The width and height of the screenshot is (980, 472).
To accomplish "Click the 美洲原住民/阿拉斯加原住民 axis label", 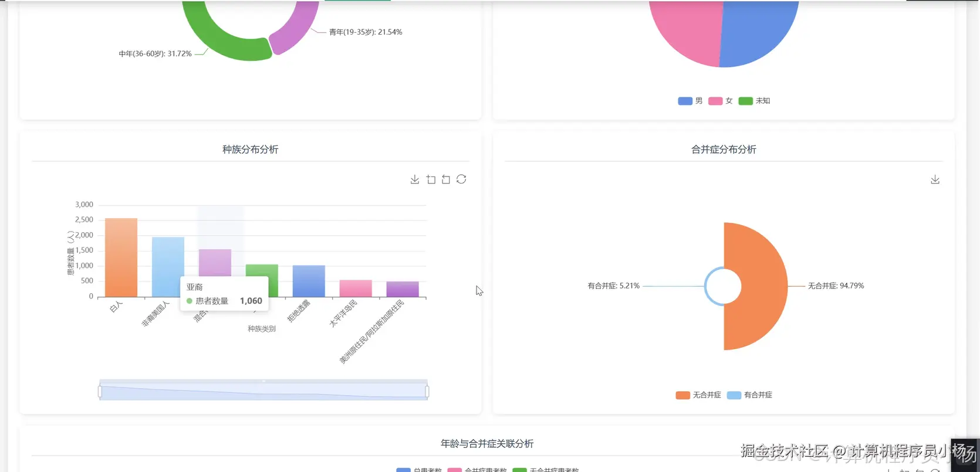I will pyautogui.click(x=372, y=332).
